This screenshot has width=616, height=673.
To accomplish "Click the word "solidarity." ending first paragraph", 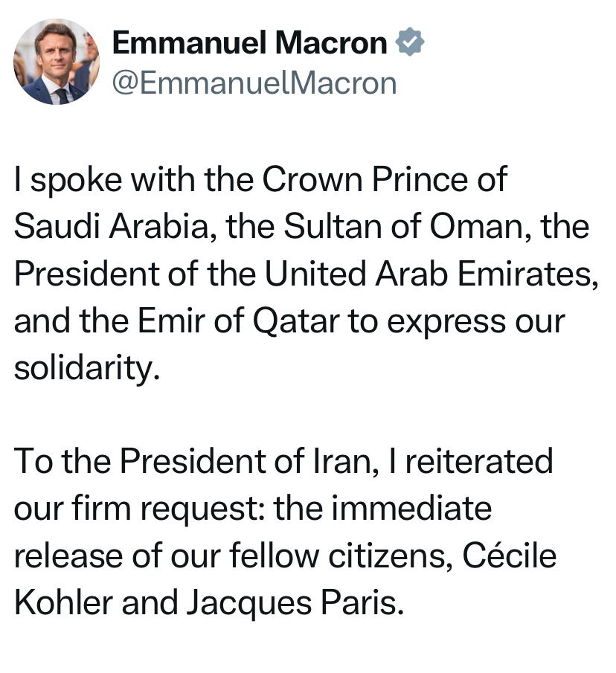I will coord(87,368).
